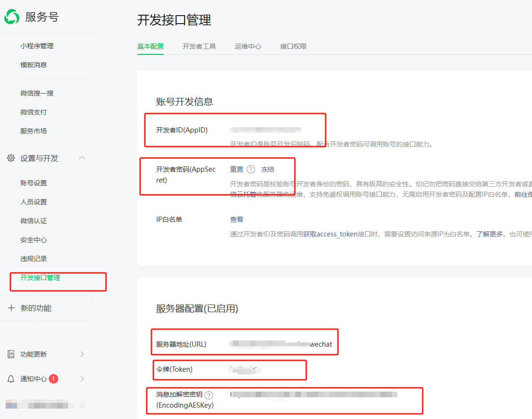
Task: Collapse the 设置与开发 section chevron
Action: pyautogui.click(x=82, y=157)
